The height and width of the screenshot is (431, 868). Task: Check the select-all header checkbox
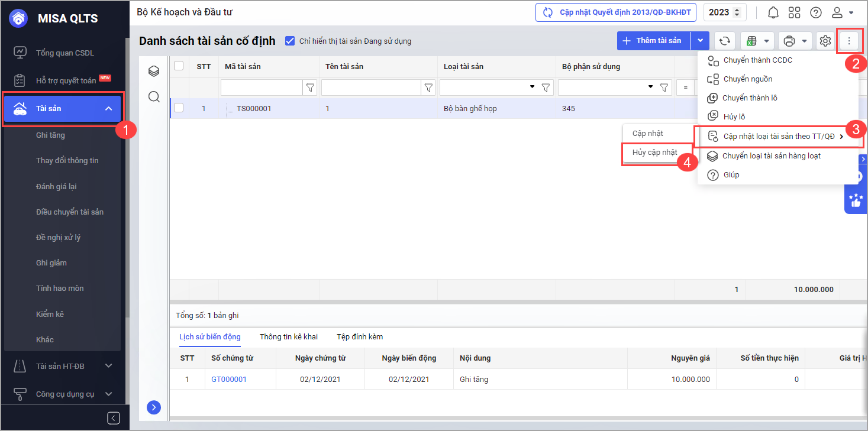179,66
